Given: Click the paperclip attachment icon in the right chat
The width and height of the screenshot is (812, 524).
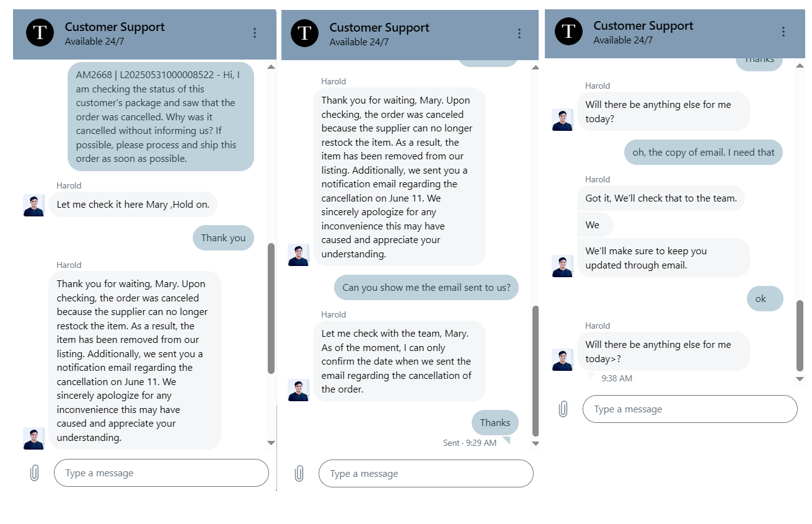Looking at the screenshot, I should click(563, 409).
